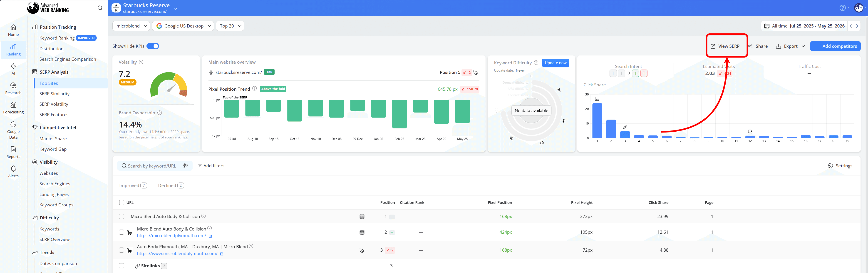The image size is (868, 273).
Task: Open the Export dropdown
Action: point(791,46)
